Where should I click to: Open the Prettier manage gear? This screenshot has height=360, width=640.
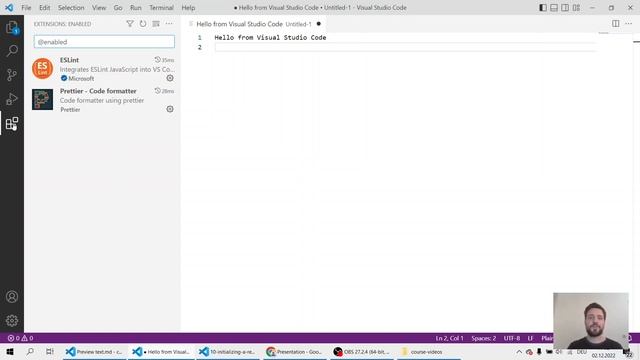(x=170, y=109)
